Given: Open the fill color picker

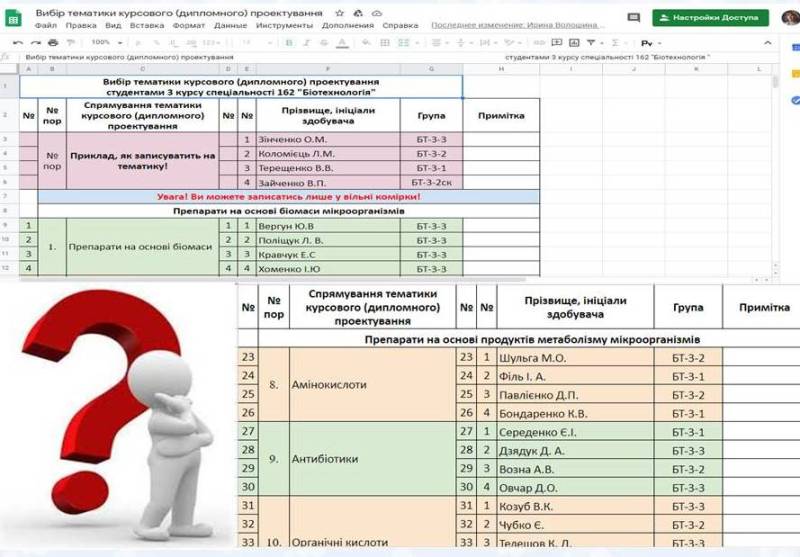Looking at the screenshot, I should tap(366, 43).
